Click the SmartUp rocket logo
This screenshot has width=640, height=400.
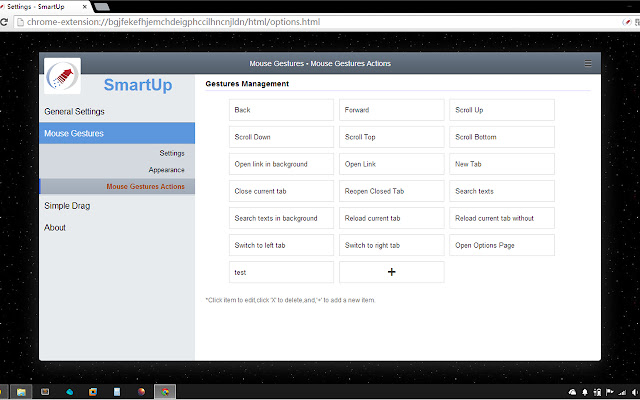pos(63,76)
